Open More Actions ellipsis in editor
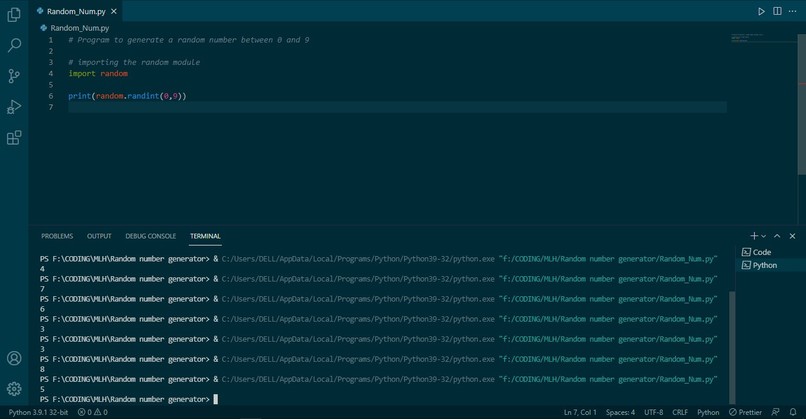 (x=792, y=11)
